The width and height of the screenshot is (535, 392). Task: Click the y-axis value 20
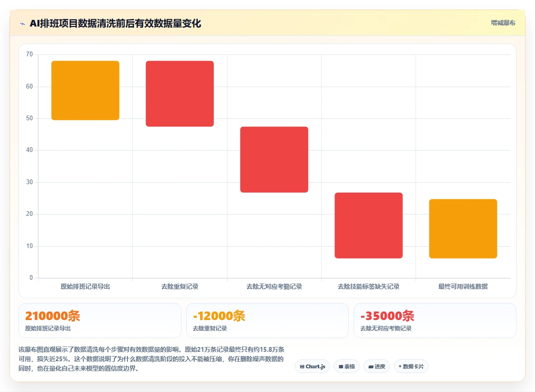click(x=30, y=214)
